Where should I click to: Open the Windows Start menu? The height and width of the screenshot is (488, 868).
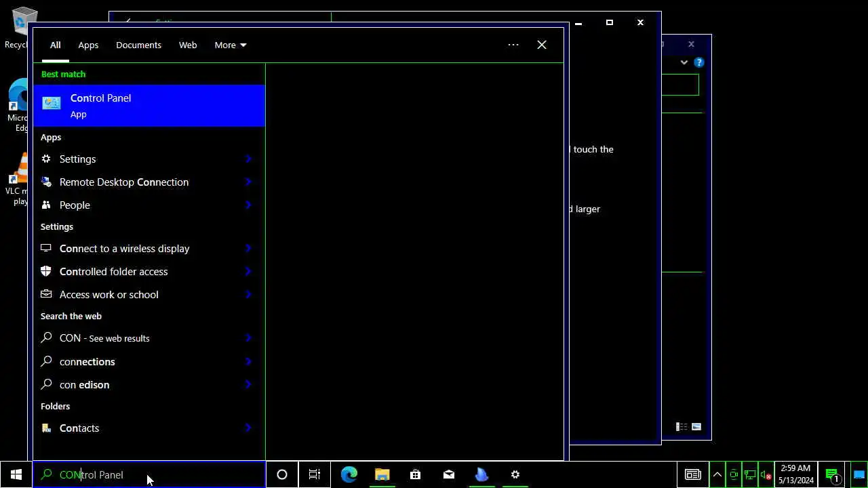pos(16,474)
